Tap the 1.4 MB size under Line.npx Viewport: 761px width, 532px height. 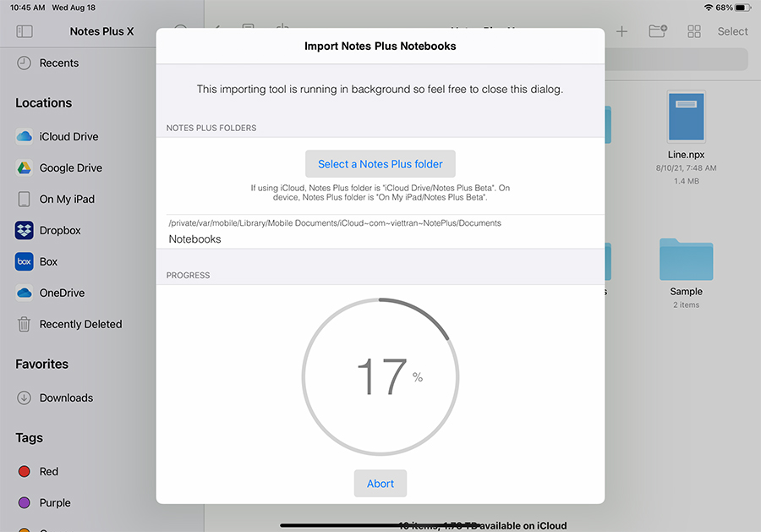click(687, 181)
